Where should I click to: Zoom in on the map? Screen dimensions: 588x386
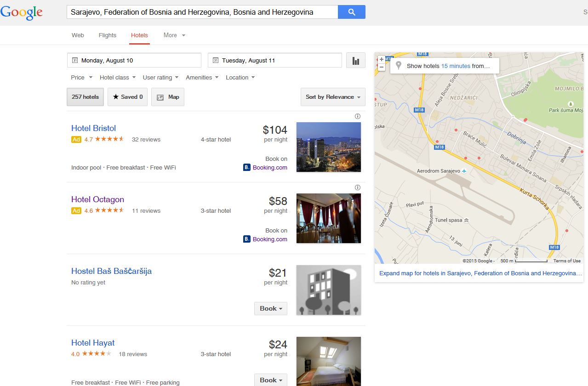pyautogui.click(x=381, y=59)
